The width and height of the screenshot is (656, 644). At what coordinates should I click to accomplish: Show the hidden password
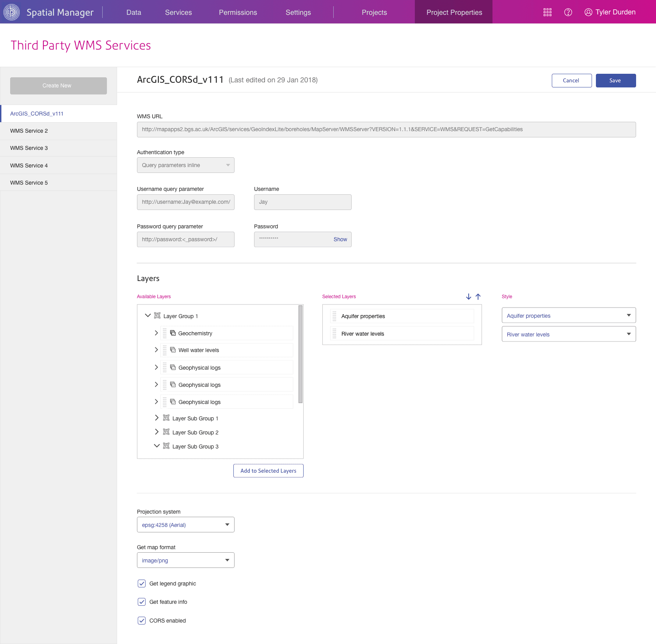pos(340,239)
